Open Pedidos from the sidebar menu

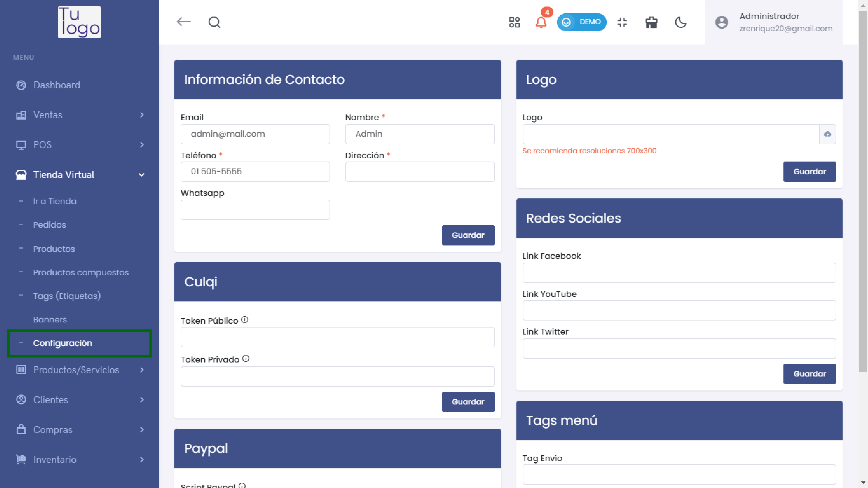coord(49,224)
